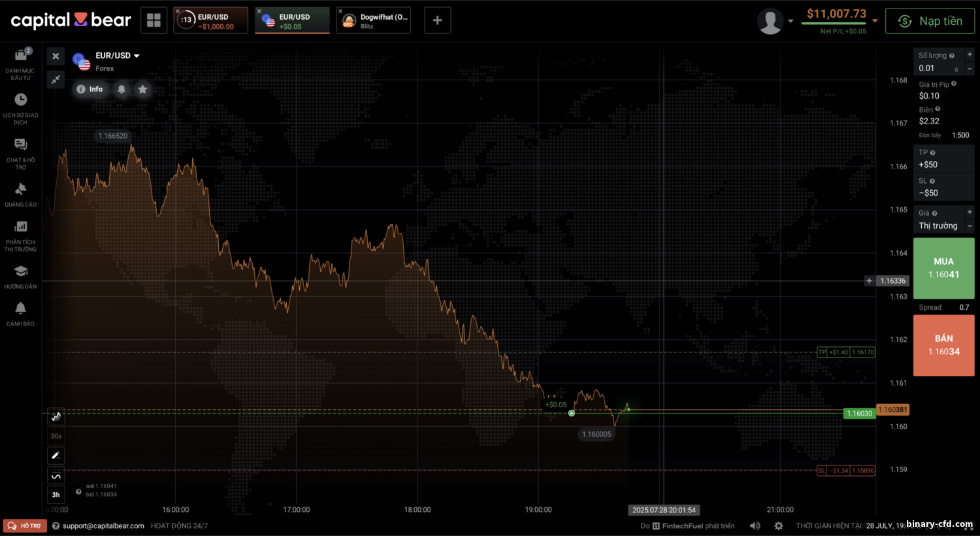Click the green MUA buy button

pyautogui.click(x=943, y=268)
